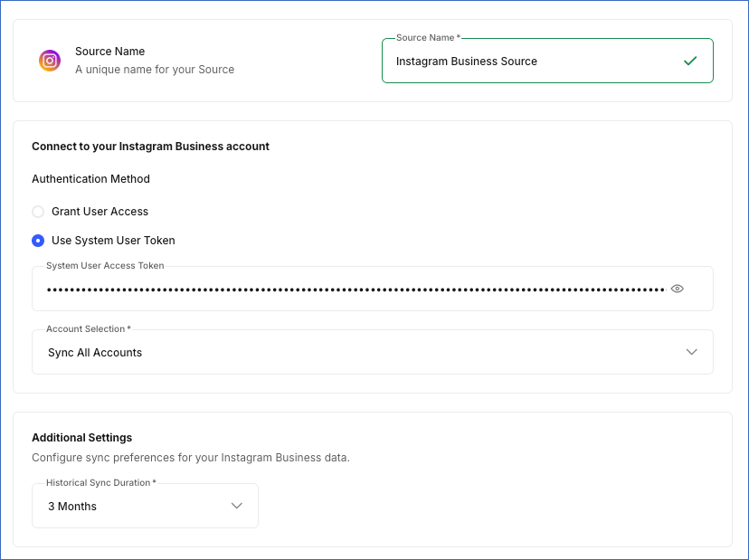
Task: Click into the System User Access Token field
Action: coord(373,289)
